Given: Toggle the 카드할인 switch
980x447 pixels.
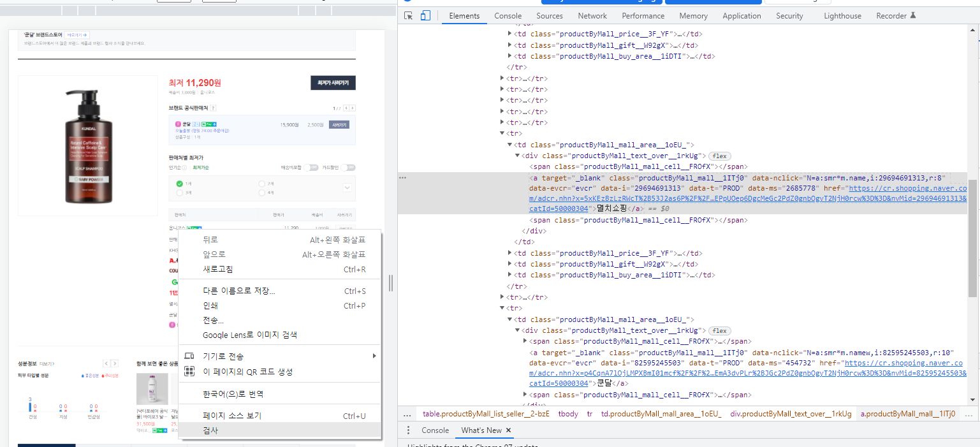Looking at the screenshot, I should pos(347,168).
